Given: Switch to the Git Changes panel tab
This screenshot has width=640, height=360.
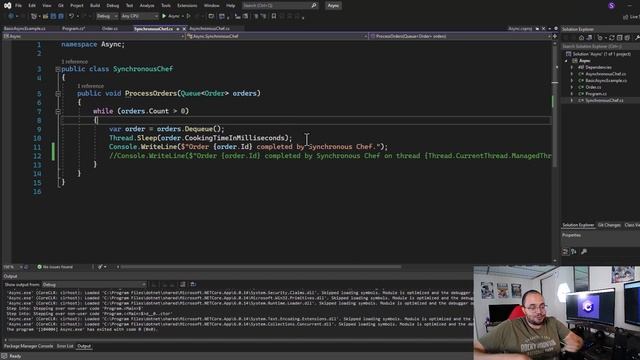Looking at the screenshot, I should coord(609,225).
